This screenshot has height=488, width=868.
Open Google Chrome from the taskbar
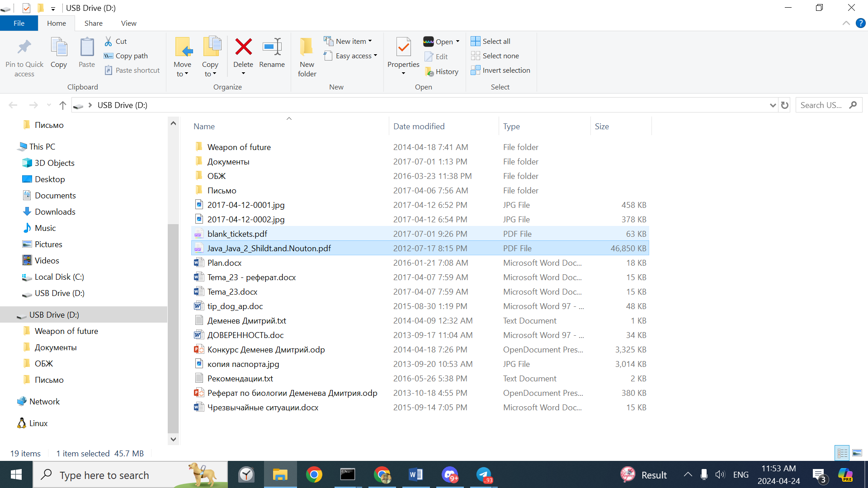(x=314, y=475)
